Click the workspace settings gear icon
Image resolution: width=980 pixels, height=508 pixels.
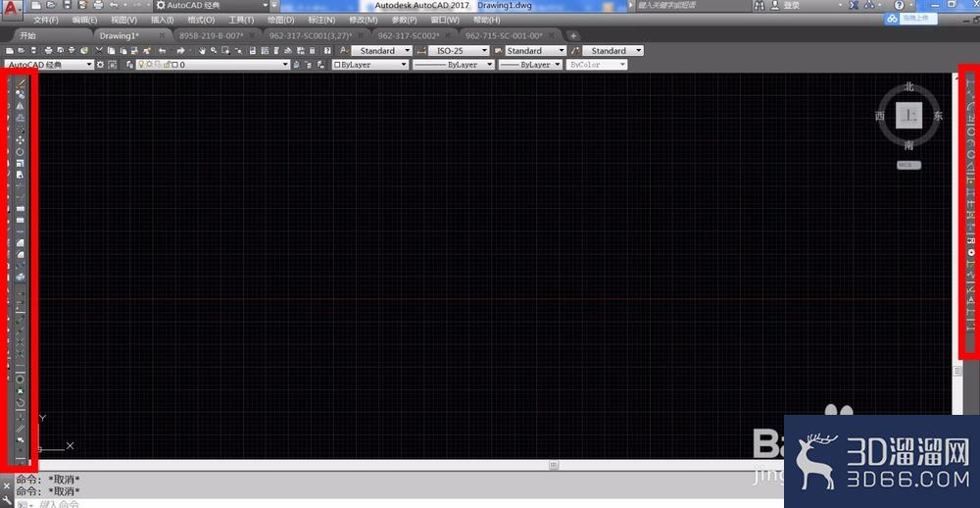(101, 65)
